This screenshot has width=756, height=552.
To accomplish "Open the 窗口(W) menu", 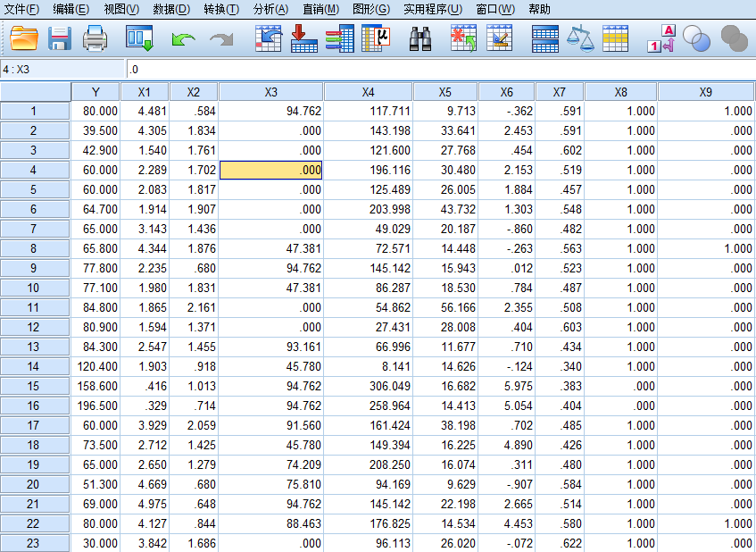I will pos(495,9).
